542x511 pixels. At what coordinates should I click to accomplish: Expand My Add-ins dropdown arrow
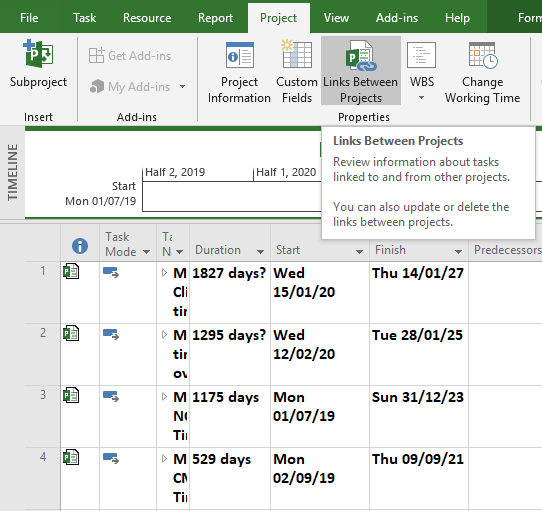click(183, 86)
